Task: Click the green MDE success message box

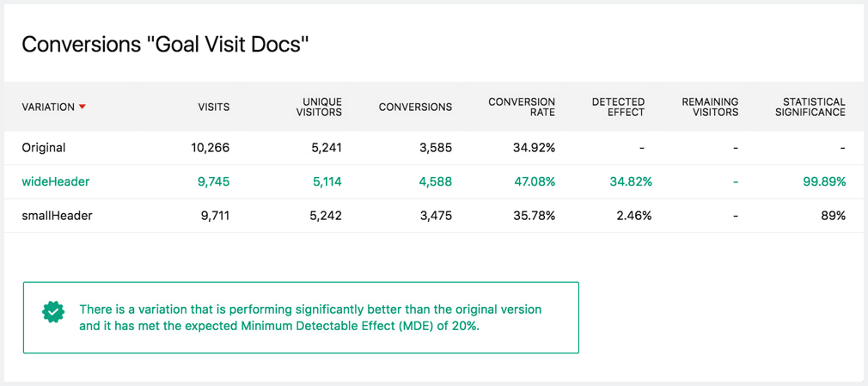Action: click(301, 317)
